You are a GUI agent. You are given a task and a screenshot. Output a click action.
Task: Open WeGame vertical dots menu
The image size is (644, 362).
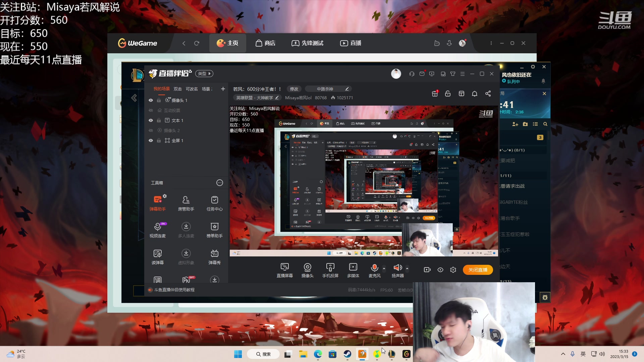(x=491, y=43)
